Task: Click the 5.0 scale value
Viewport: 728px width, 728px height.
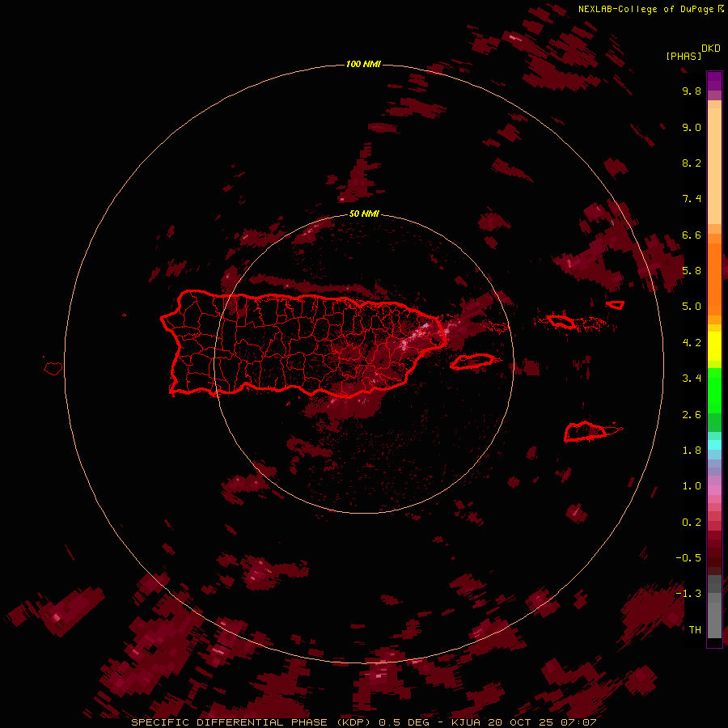Action: (692, 307)
